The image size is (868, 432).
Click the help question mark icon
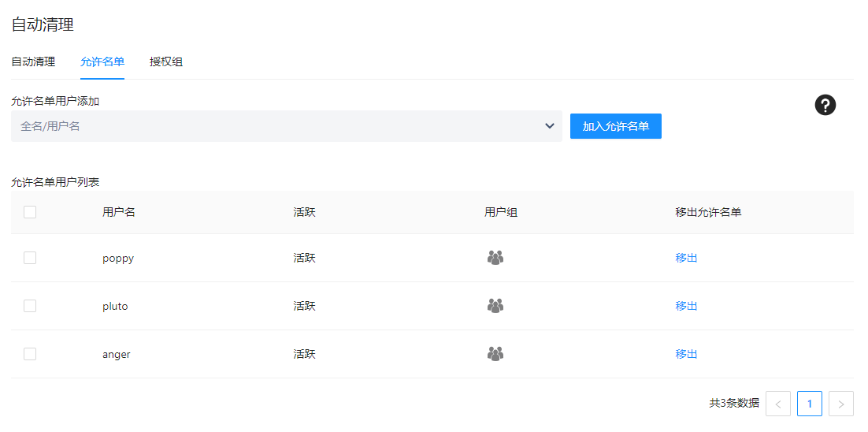click(x=825, y=105)
